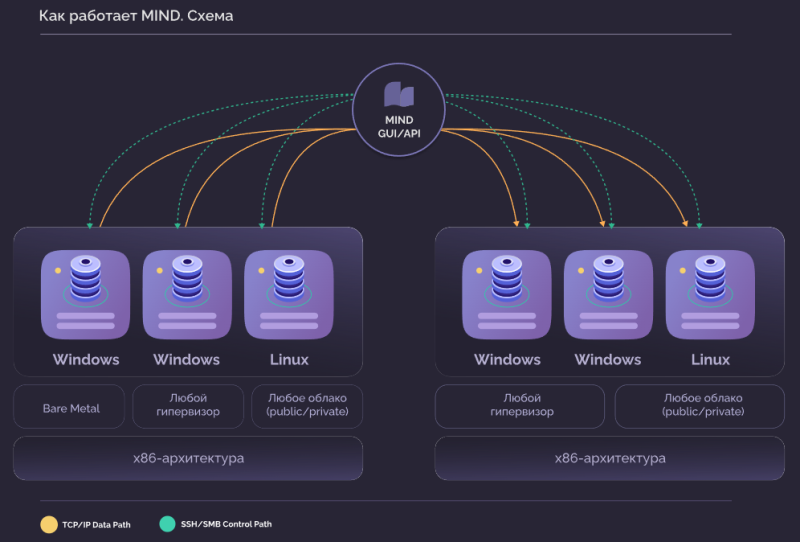Select the second Windows database icon in left cluster
The image size is (800, 542).
click(x=187, y=283)
